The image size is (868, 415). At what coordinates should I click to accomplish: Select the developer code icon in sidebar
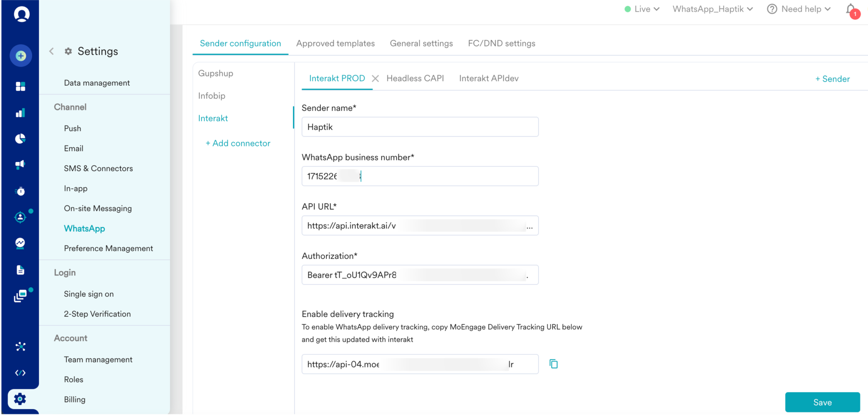pos(20,373)
